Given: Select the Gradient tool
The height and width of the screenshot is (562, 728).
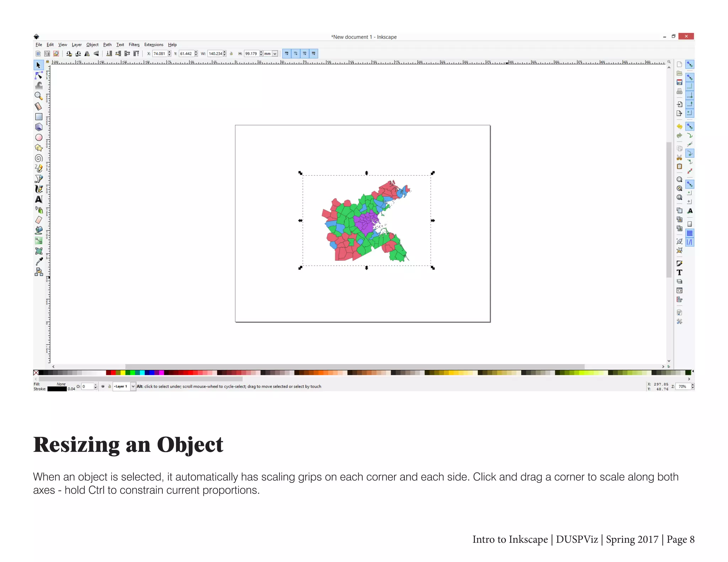Looking at the screenshot, I should point(38,241).
